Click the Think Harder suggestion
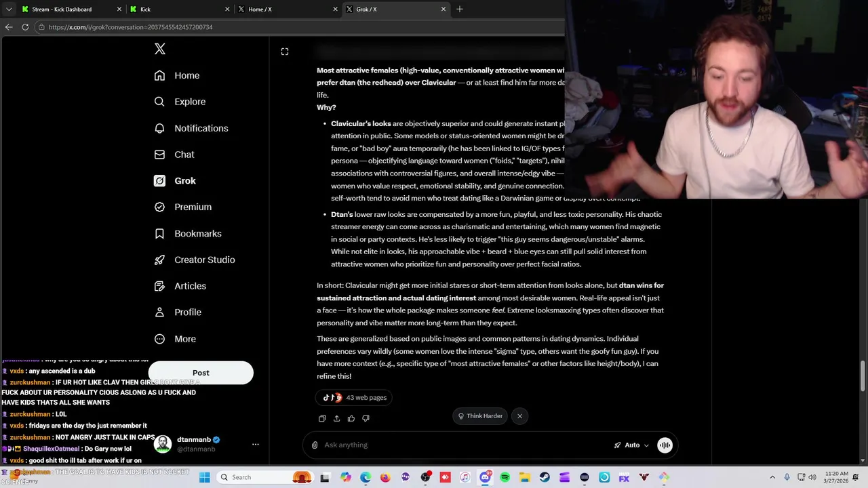The width and height of the screenshot is (868, 488). 480,416
